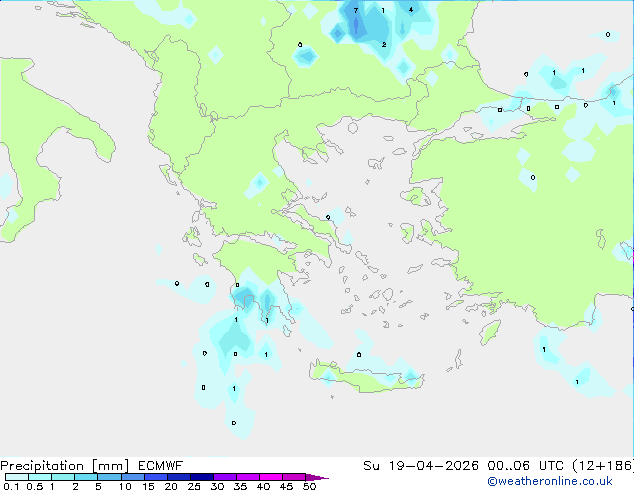Click the legend label '10'
The height and width of the screenshot is (490, 634).
pos(125,486)
